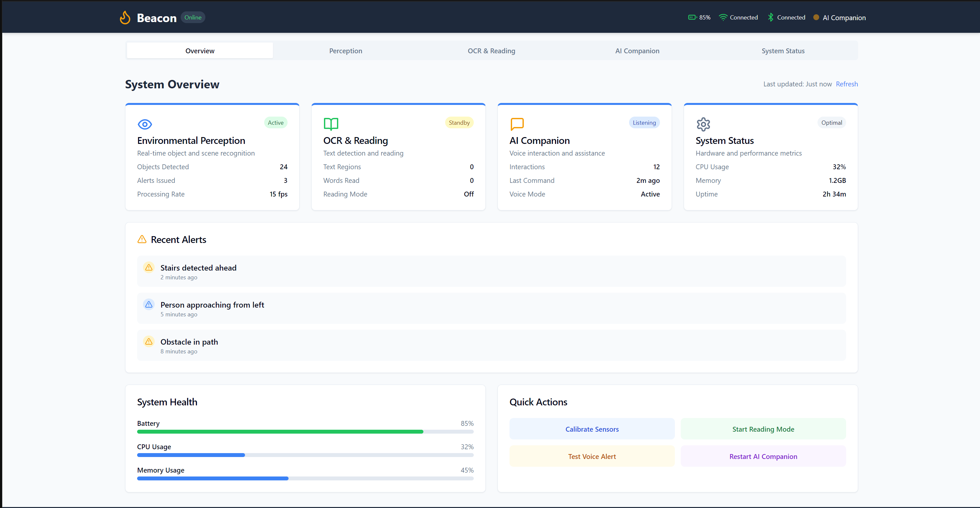Start Reading Mode from Quick Actions
This screenshot has width=980, height=508.
pyautogui.click(x=763, y=429)
